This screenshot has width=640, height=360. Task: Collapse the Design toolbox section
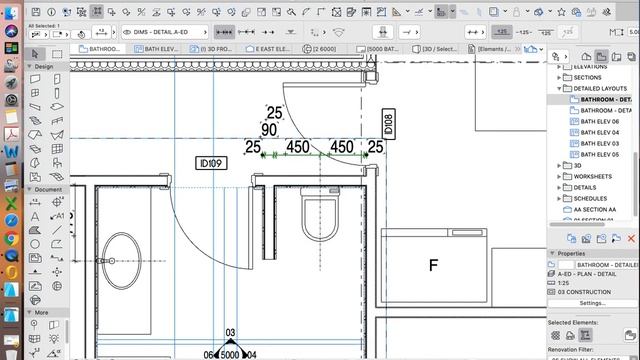click(x=29, y=66)
